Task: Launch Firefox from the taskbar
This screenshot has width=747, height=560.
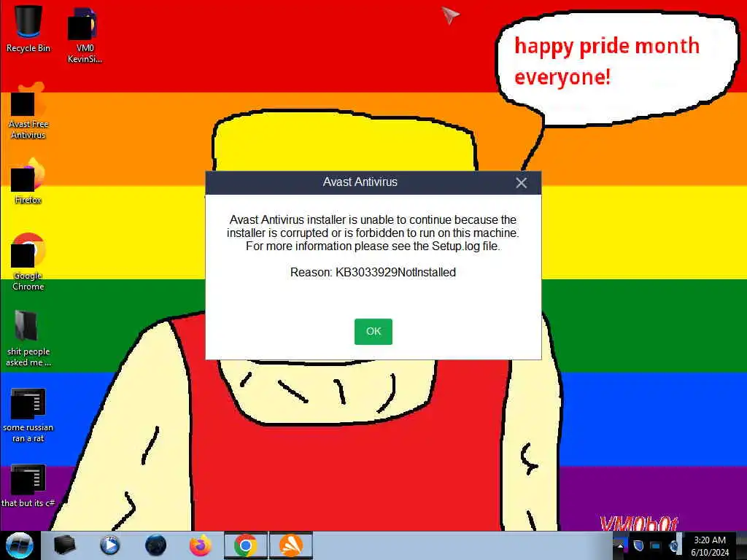Action: click(201, 545)
